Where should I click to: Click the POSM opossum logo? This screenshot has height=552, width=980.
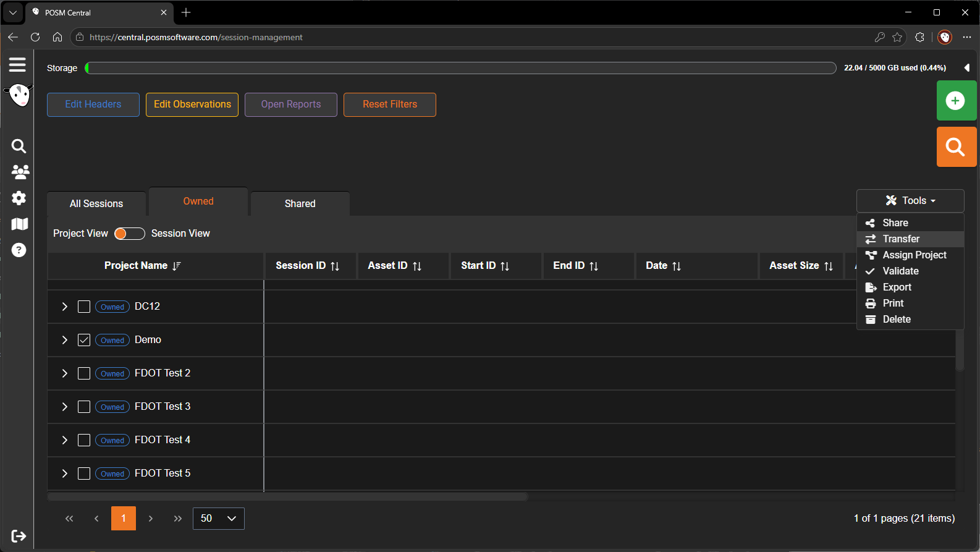tap(19, 95)
